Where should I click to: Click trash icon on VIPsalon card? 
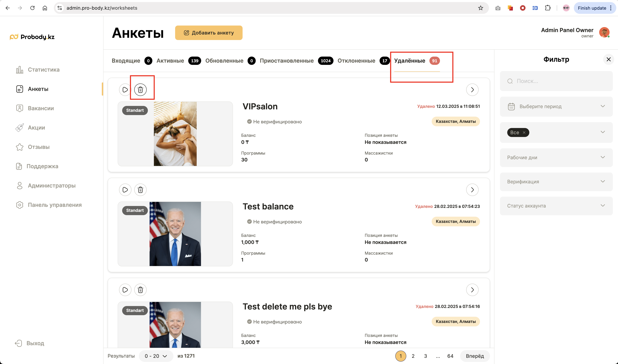(x=140, y=90)
